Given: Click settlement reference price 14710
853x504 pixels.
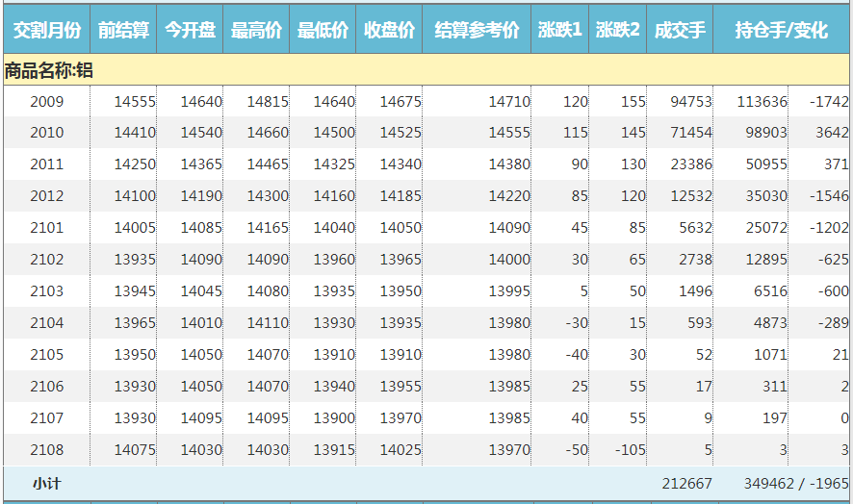Looking at the screenshot, I should click(x=508, y=102).
